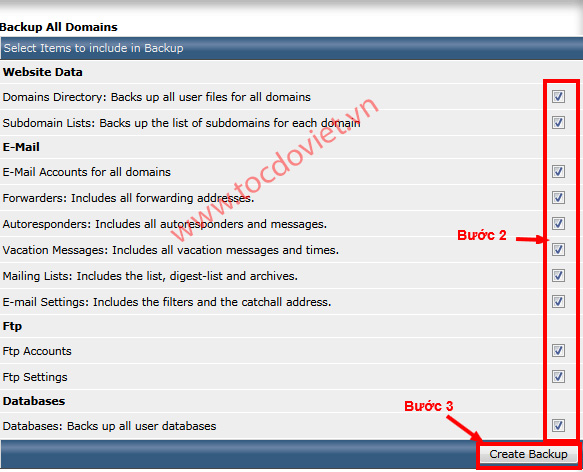Toggle the E-mail Settings checkbox
The width and height of the screenshot is (583, 472).
click(558, 301)
